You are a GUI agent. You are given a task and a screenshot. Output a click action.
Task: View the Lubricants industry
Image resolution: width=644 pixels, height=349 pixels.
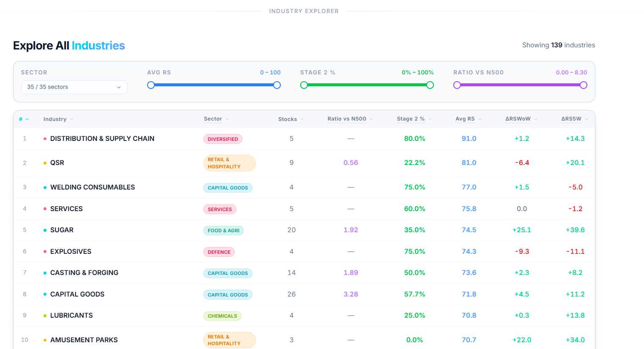(x=71, y=316)
